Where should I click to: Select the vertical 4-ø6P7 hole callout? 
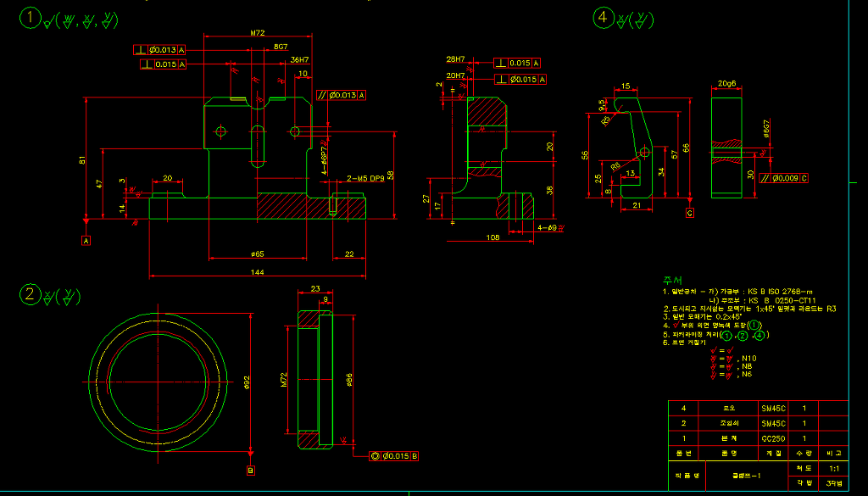[325, 160]
